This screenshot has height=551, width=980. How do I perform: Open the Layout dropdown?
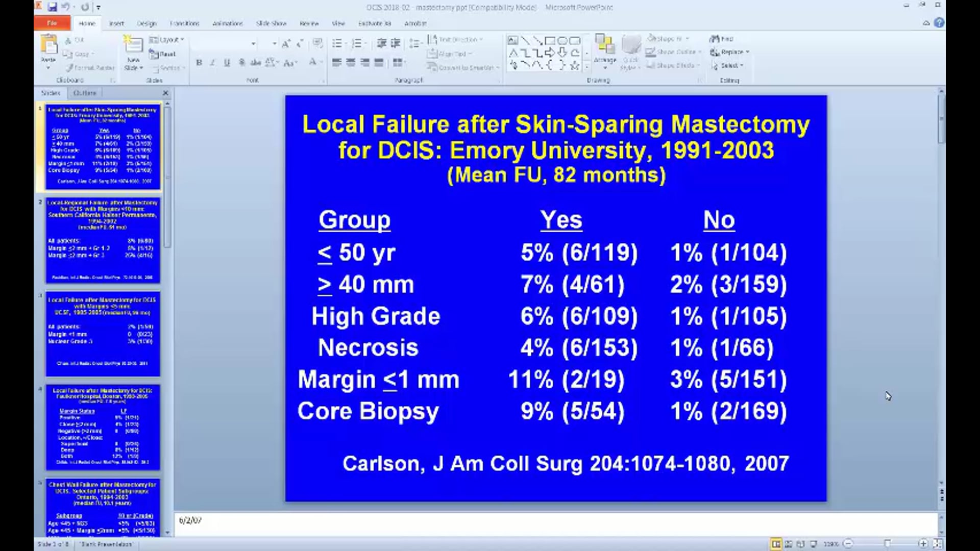(x=167, y=38)
